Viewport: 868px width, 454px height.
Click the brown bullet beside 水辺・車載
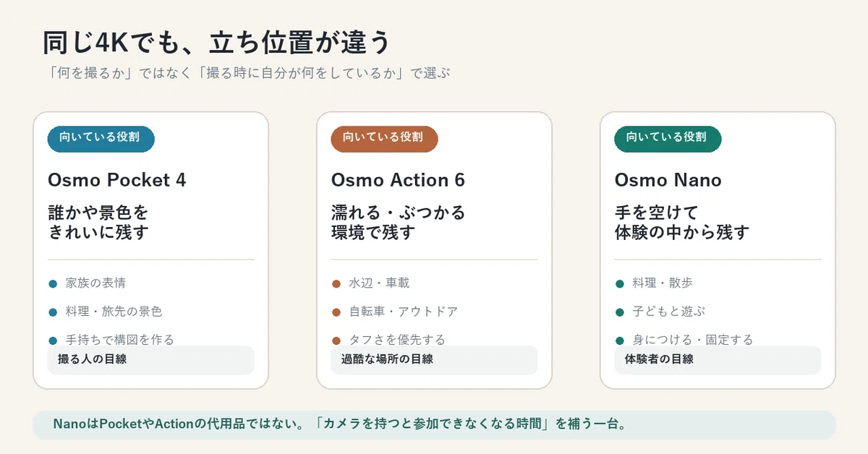(x=336, y=283)
